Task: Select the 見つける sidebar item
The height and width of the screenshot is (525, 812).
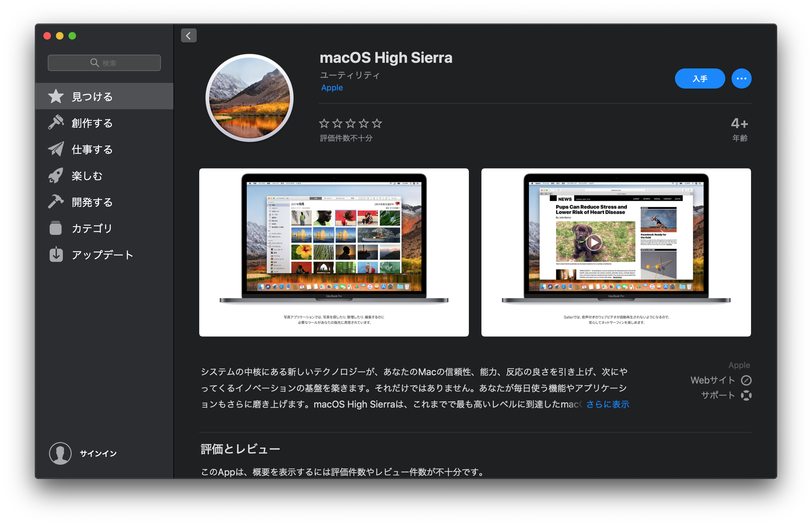Action: pos(92,97)
